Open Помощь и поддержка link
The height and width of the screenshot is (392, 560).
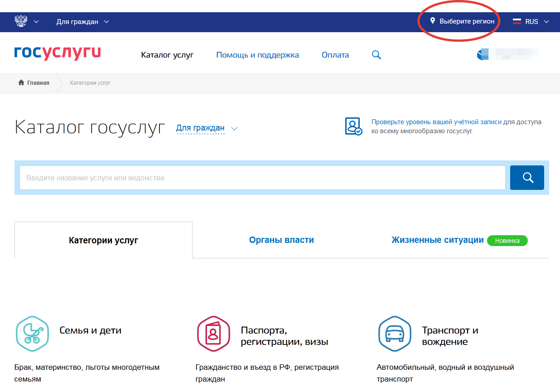coord(257,55)
